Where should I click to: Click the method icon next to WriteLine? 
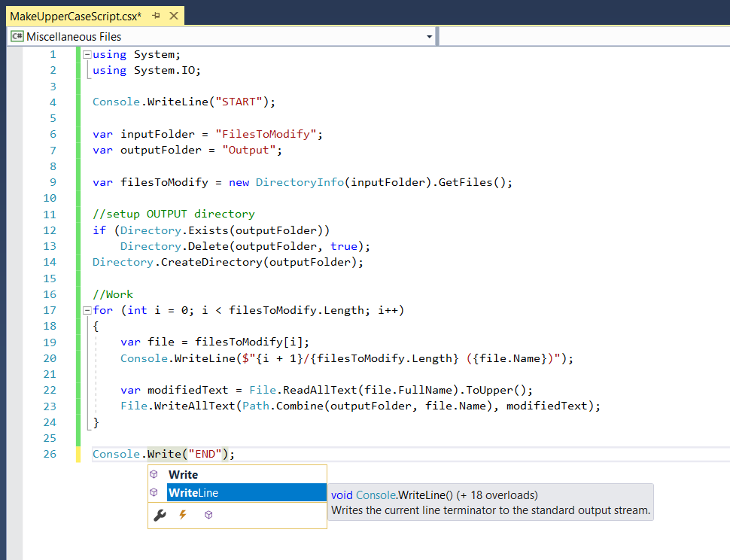[154, 492]
